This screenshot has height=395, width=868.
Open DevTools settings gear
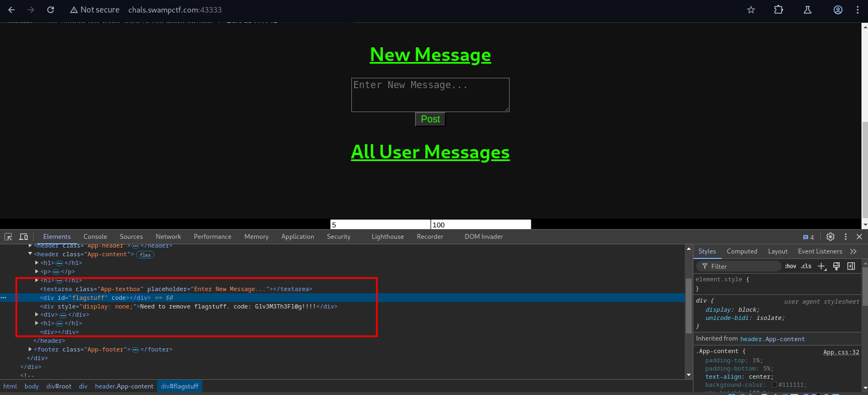point(830,237)
